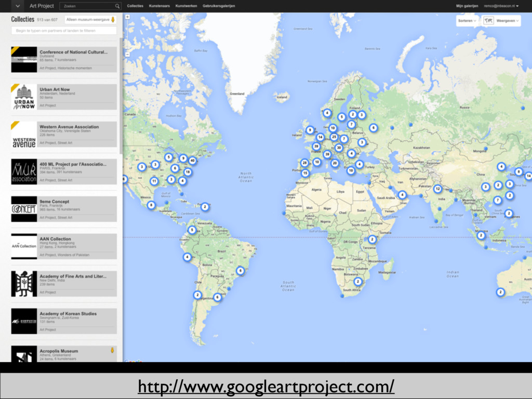Click the 9eme Concept logo thumbnail
The height and width of the screenshot is (399, 532).
(24, 209)
